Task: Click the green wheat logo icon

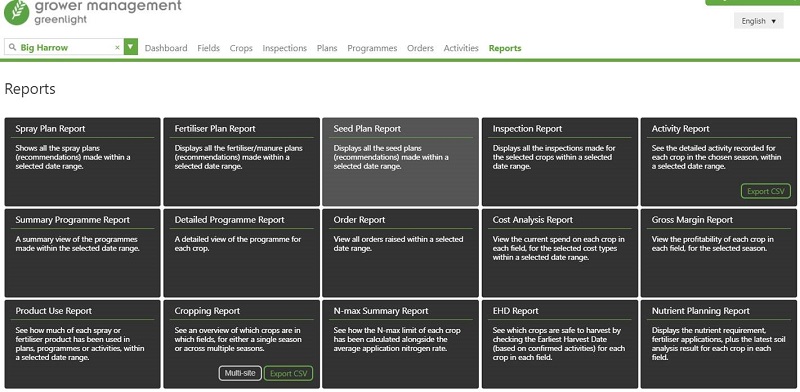Action: point(16,12)
